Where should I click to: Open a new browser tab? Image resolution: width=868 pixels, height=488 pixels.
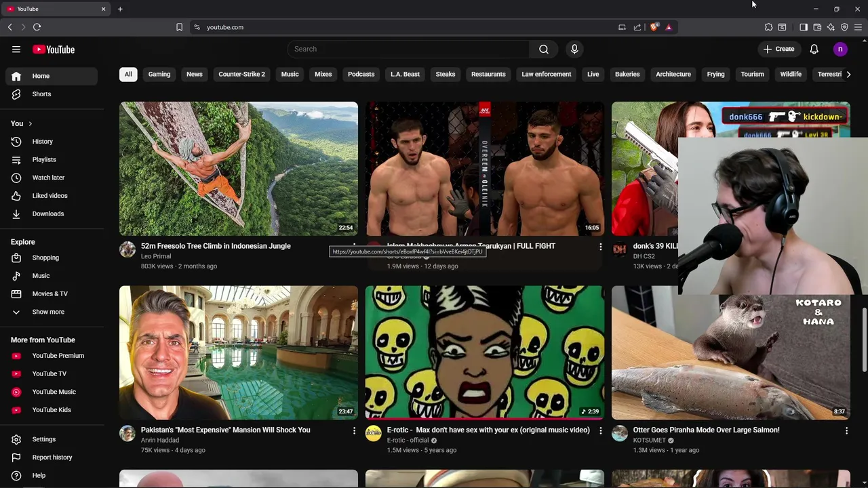click(120, 9)
